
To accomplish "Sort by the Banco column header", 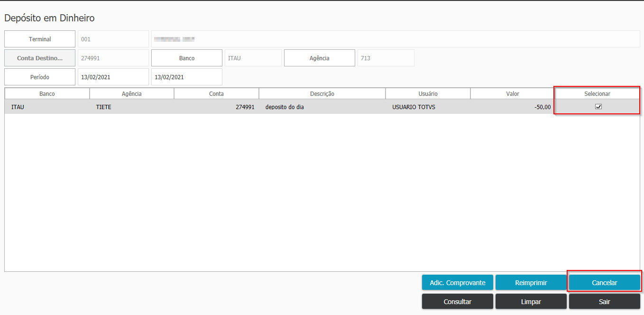I will 47,93.
